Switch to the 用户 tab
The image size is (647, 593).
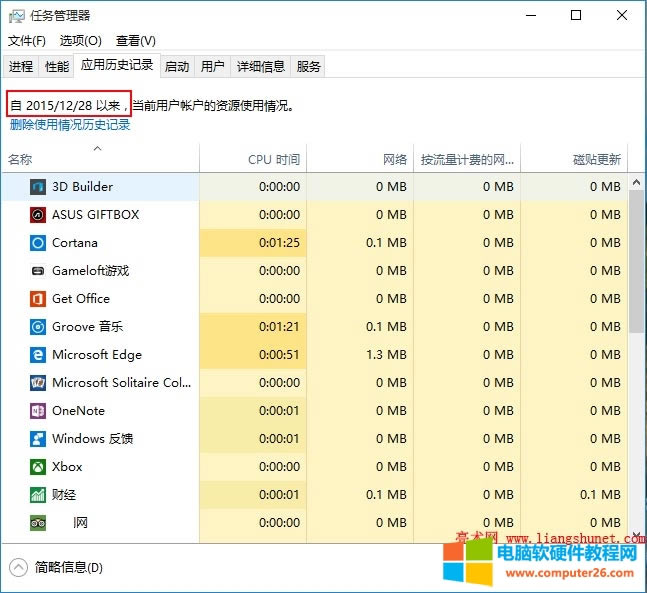click(213, 66)
